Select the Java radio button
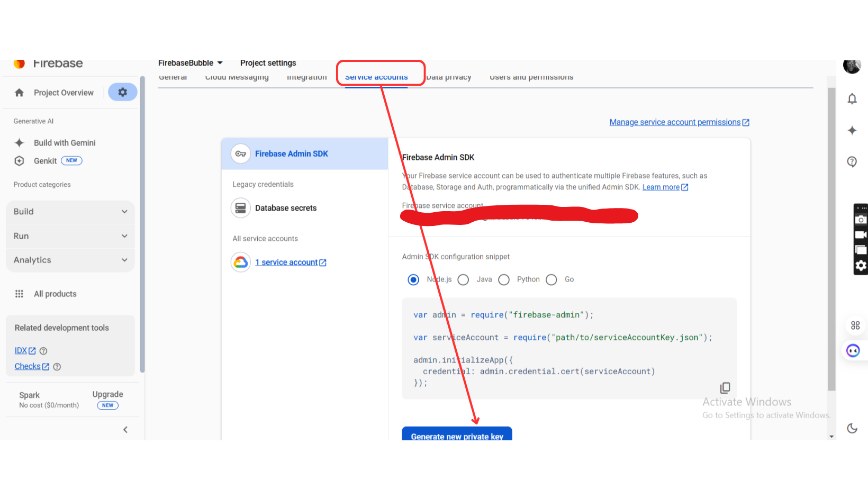The image size is (868, 489). (x=463, y=280)
